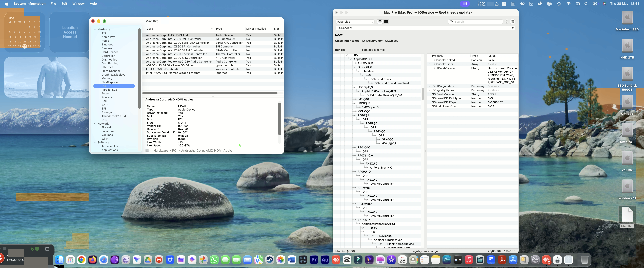Switch IORegistryExplorer to column view
This screenshot has width=644, height=268.
coord(386,22)
